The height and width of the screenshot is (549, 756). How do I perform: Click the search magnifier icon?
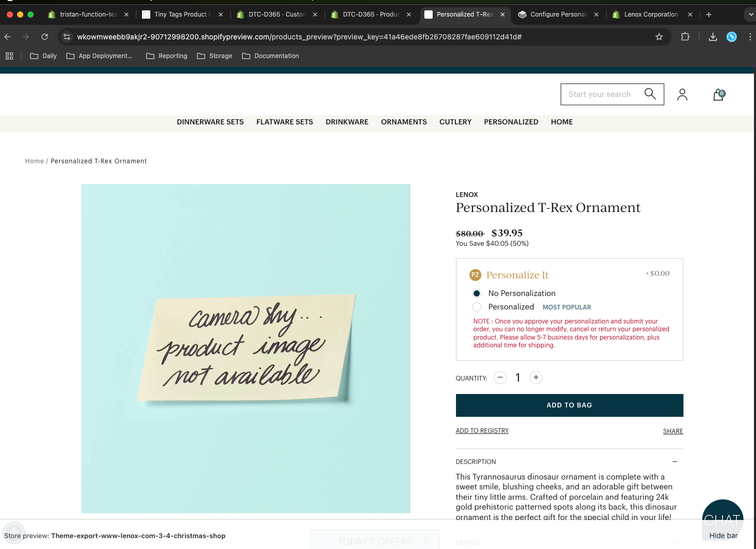point(650,94)
